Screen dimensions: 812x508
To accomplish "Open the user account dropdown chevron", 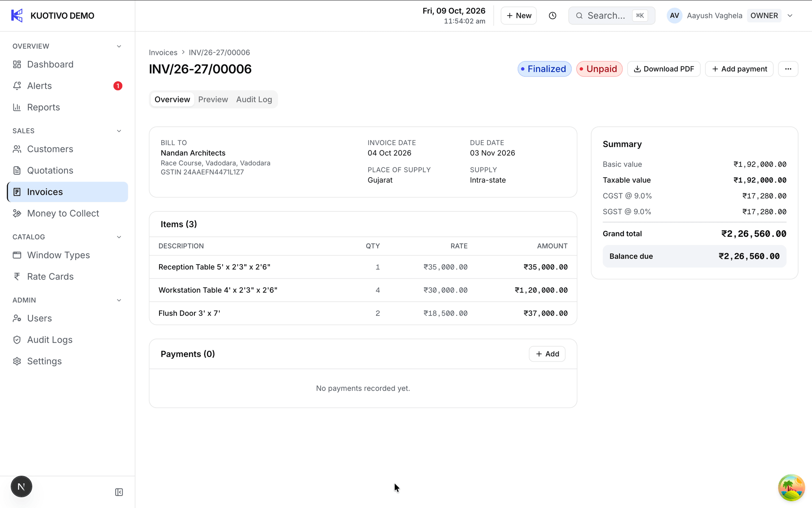I will pos(790,15).
